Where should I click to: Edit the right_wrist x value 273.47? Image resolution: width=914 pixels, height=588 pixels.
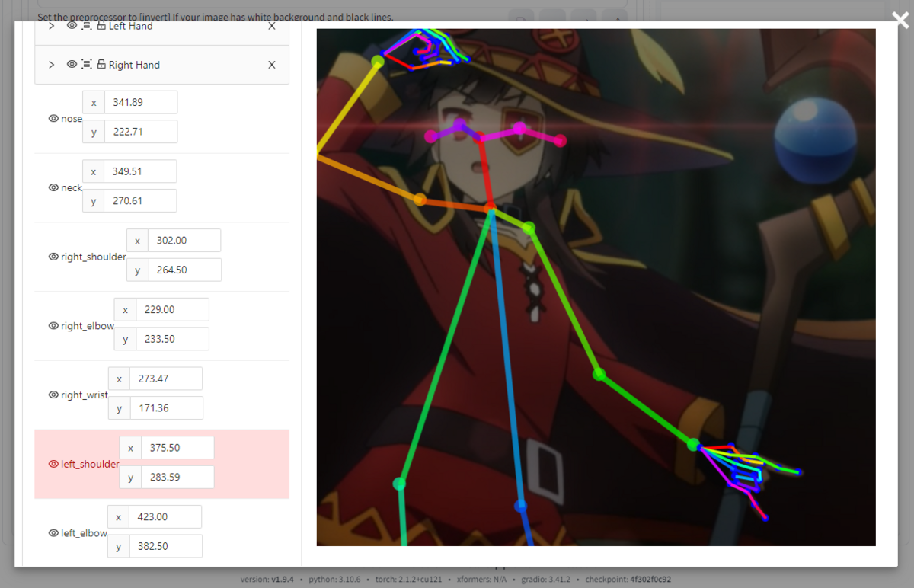(x=166, y=379)
